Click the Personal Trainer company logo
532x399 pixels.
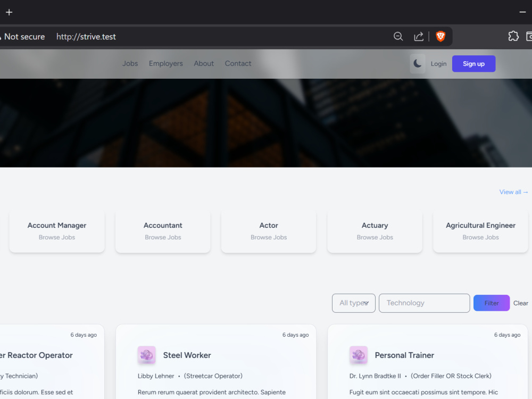pyautogui.click(x=358, y=355)
